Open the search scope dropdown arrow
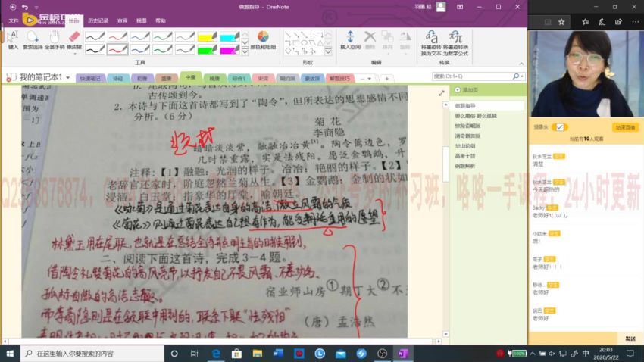This screenshot has height=362, width=644. point(522,76)
